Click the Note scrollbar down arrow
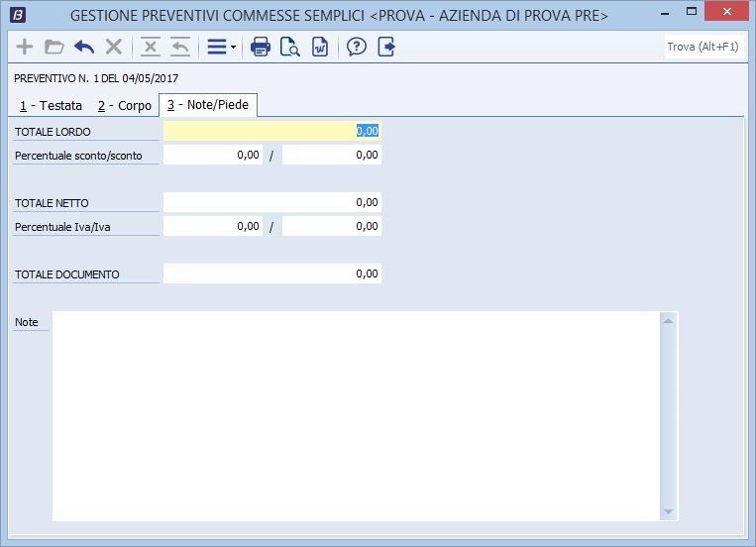 [669, 511]
